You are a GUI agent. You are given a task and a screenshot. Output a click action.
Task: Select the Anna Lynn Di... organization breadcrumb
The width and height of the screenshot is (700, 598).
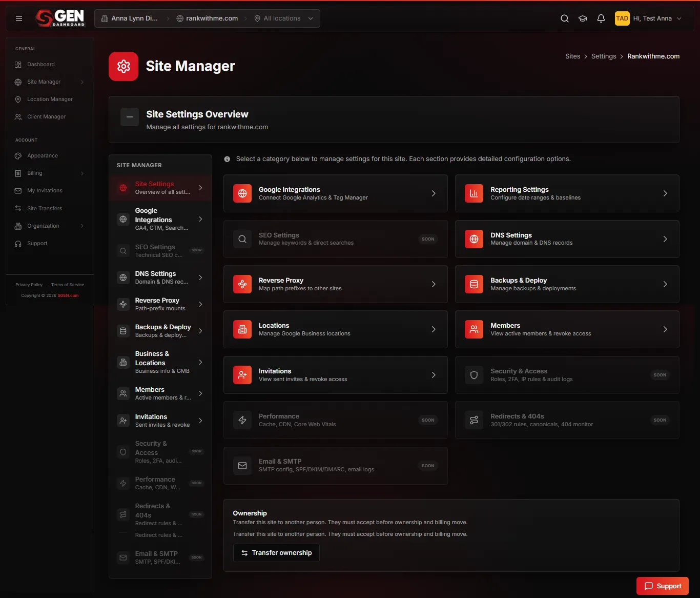[130, 18]
